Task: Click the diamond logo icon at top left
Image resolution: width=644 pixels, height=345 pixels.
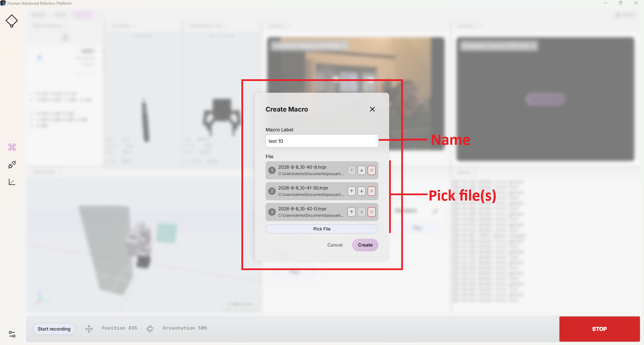Action: (12, 21)
